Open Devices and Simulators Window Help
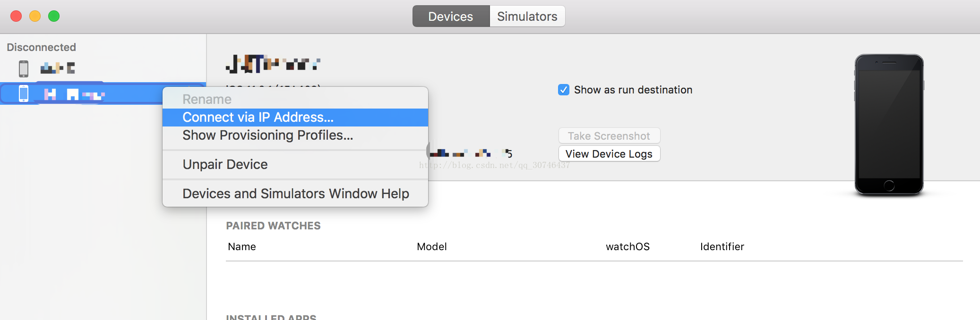The image size is (980, 320). 295,194
